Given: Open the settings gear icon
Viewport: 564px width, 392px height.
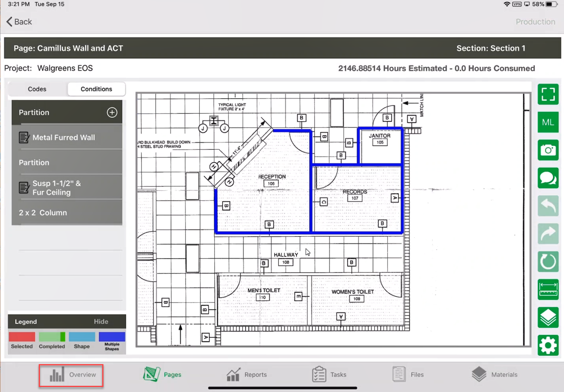Looking at the screenshot, I should click(x=548, y=345).
